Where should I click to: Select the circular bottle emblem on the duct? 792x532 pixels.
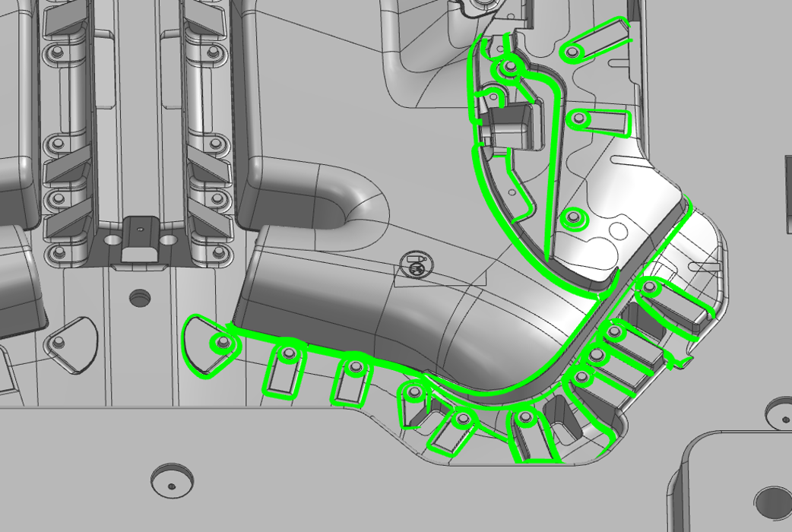coord(417,266)
